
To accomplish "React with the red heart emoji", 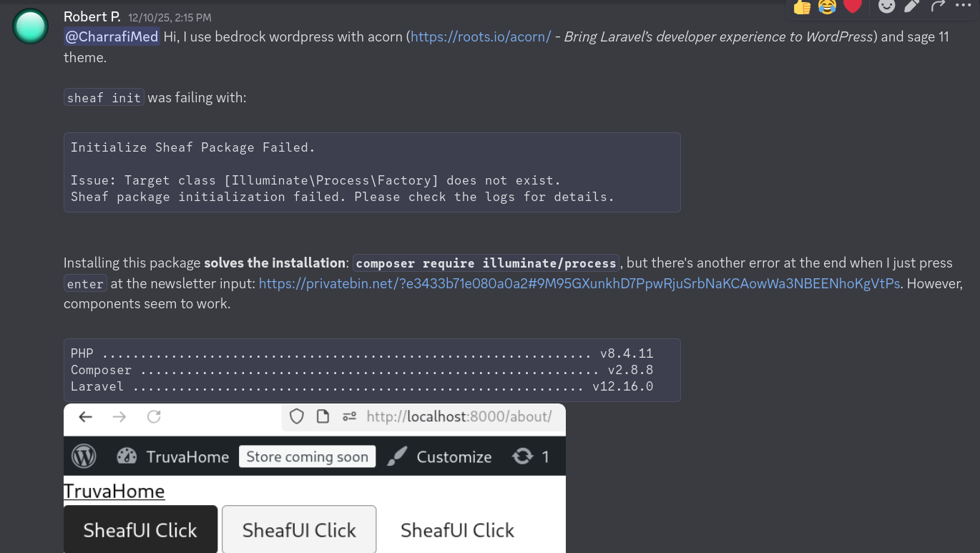I will pos(852,6).
